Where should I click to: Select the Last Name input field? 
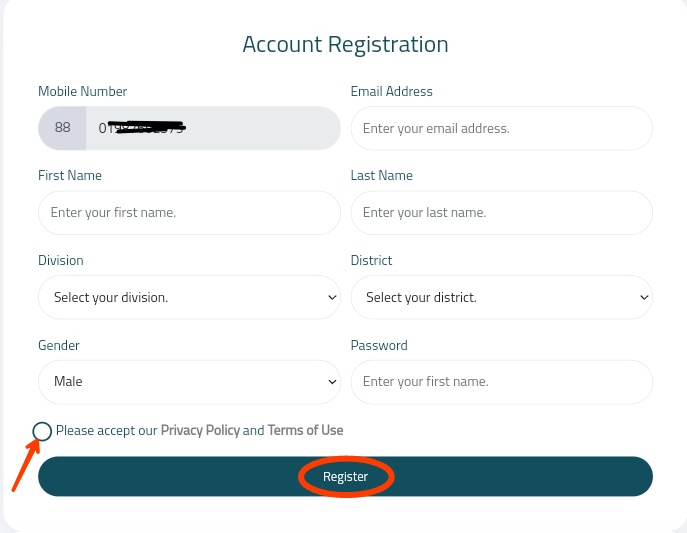[501, 213]
